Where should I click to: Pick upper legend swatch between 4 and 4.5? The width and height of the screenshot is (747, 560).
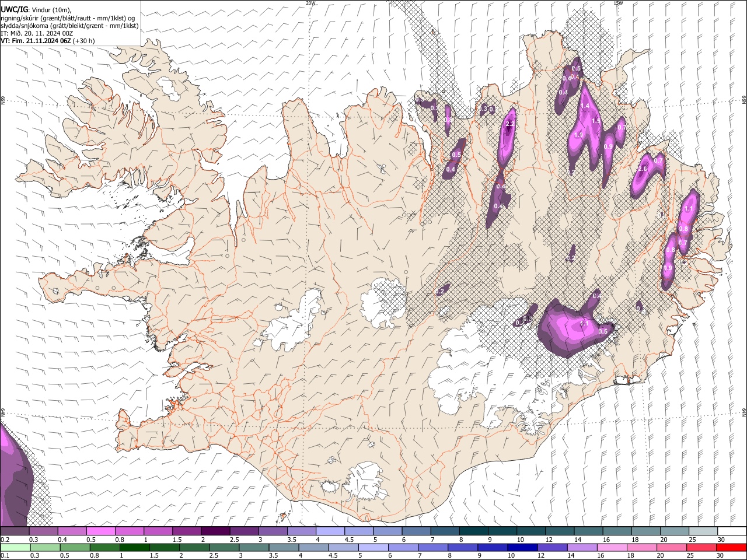(330, 531)
